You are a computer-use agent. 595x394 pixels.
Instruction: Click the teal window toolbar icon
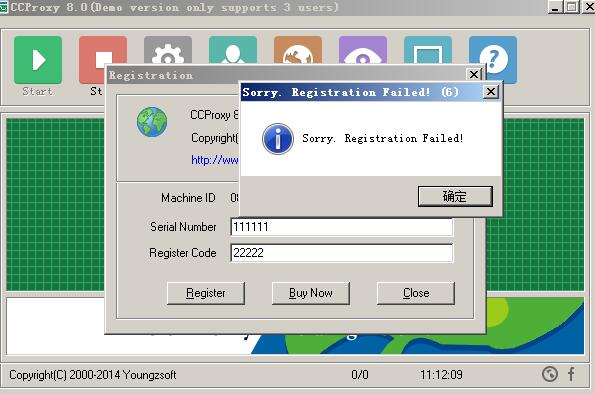point(428,50)
